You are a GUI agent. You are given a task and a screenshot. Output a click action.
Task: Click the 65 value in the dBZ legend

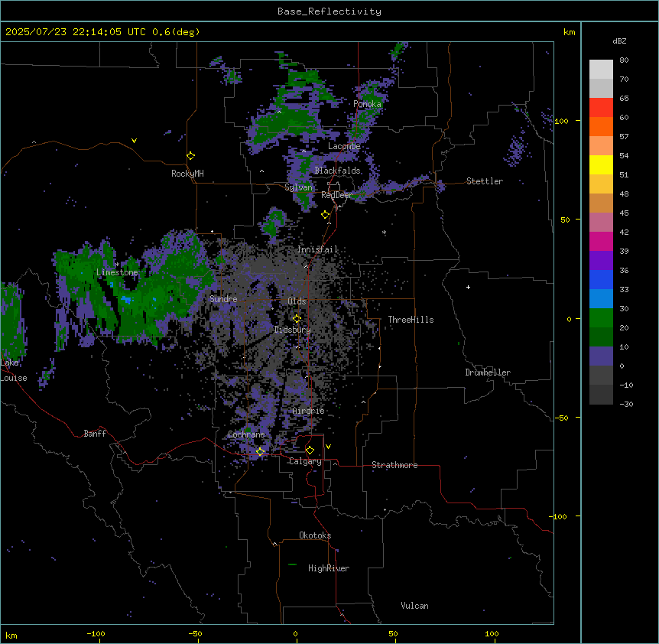624,99
